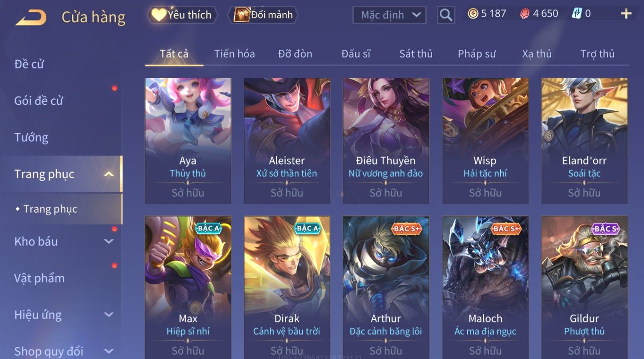Open Arthur Đặc cảnh băng lôi skin

point(386,288)
